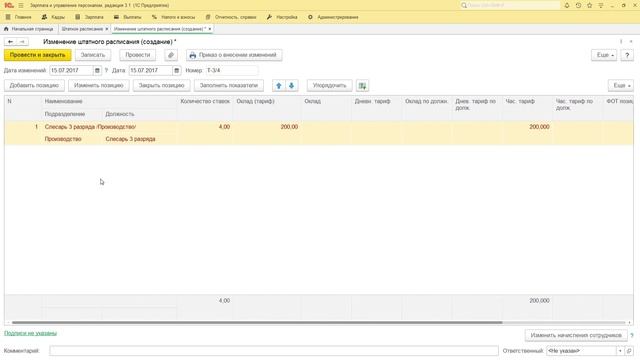
Task: Open Настройка section
Action: 282,17
